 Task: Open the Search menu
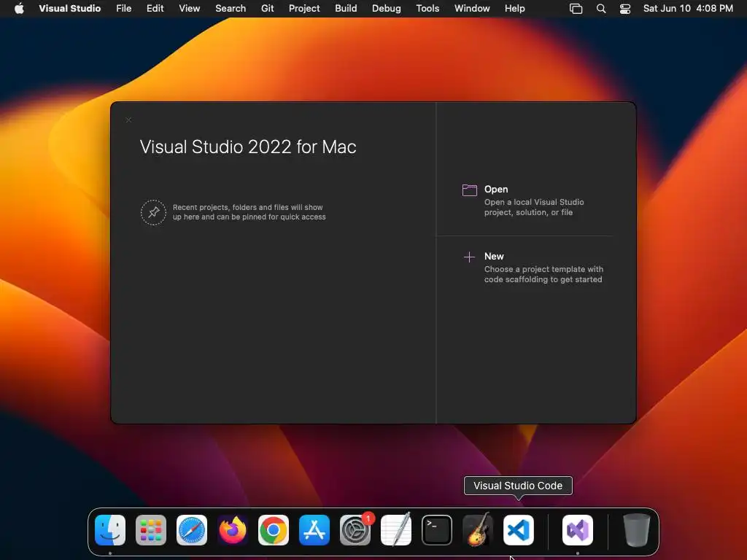pos(231,8)
